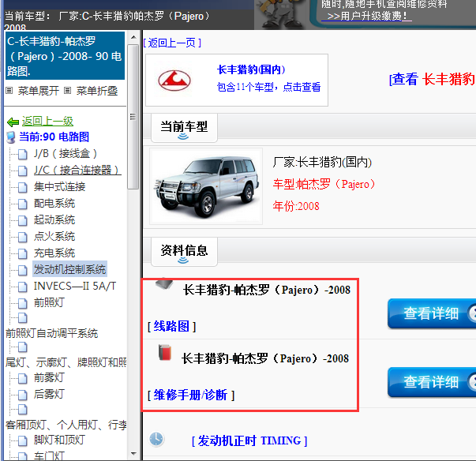The width and height of the screenshot is (476, 461).
Task: Open the 维修手册/诊断 link
Action: (x=191, y=395)
